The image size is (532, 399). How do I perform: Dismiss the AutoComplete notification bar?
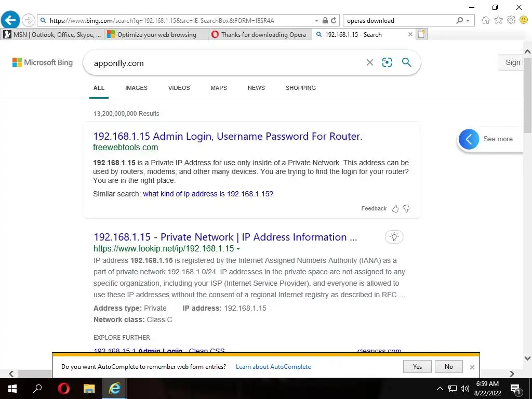[x=472, y=367]
